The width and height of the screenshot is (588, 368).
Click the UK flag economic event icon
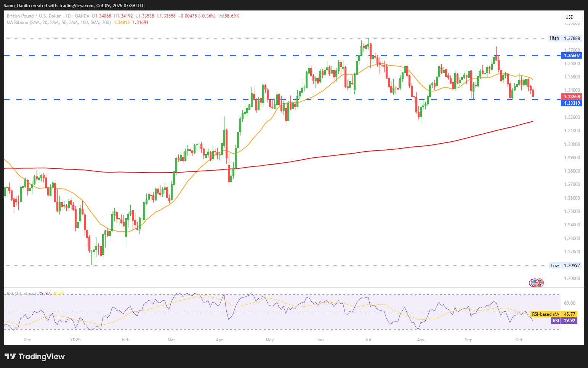[x=540, y=283]
